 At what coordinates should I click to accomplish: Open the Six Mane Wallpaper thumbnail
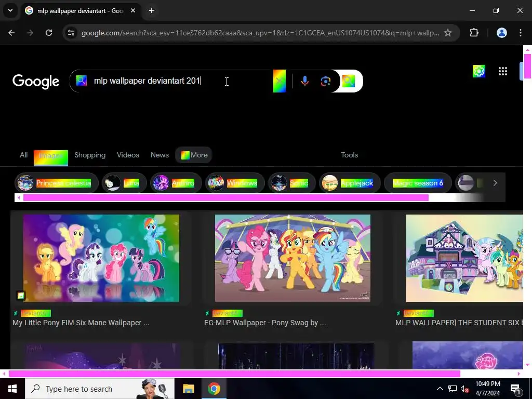coord(101,258)
